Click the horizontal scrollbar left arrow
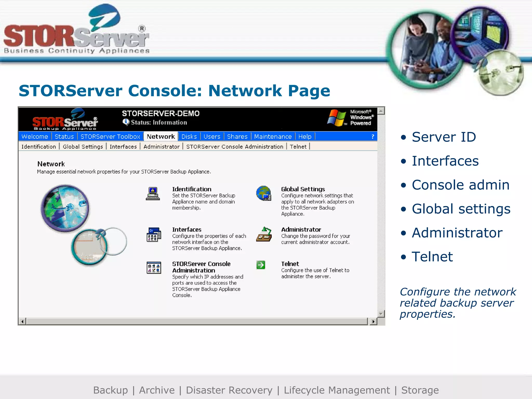532x399 pixels. click(x=23, y=322)
